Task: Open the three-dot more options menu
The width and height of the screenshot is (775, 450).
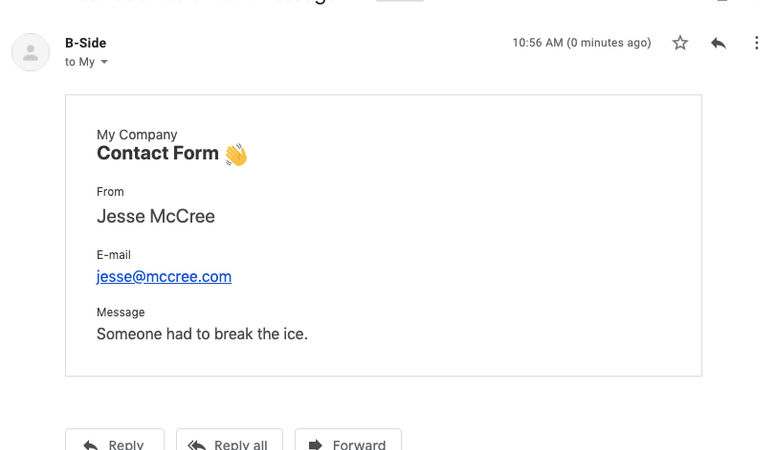Action: pos(756,43)
